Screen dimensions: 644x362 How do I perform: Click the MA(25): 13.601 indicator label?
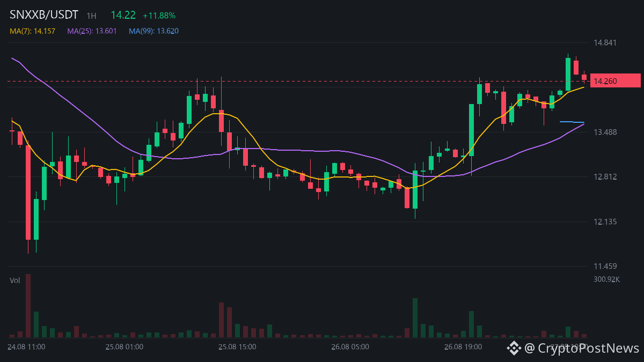[92, 31]
